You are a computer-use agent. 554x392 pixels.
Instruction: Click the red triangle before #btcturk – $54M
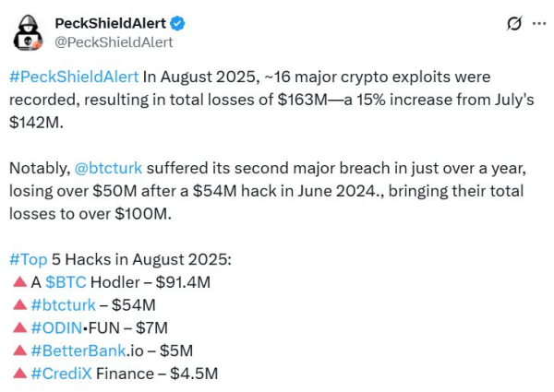19,304
